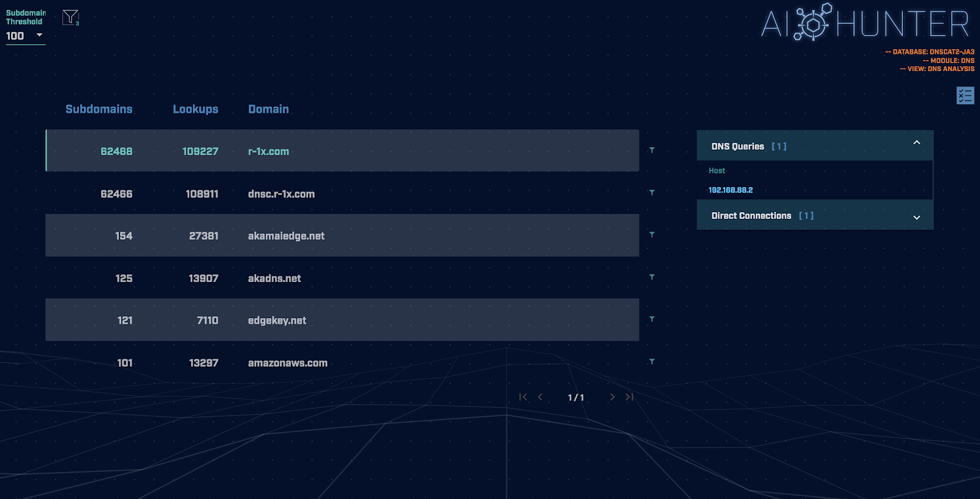Screen dimensions: 980x499
Task: Open the Subdomain Threshold dropdown
Action: 25,36
